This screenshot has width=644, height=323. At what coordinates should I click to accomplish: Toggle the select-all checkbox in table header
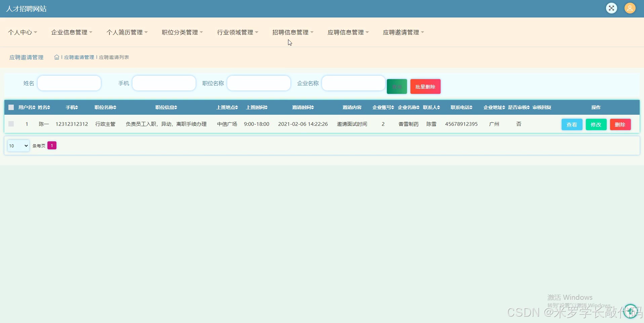coord(11,107)
